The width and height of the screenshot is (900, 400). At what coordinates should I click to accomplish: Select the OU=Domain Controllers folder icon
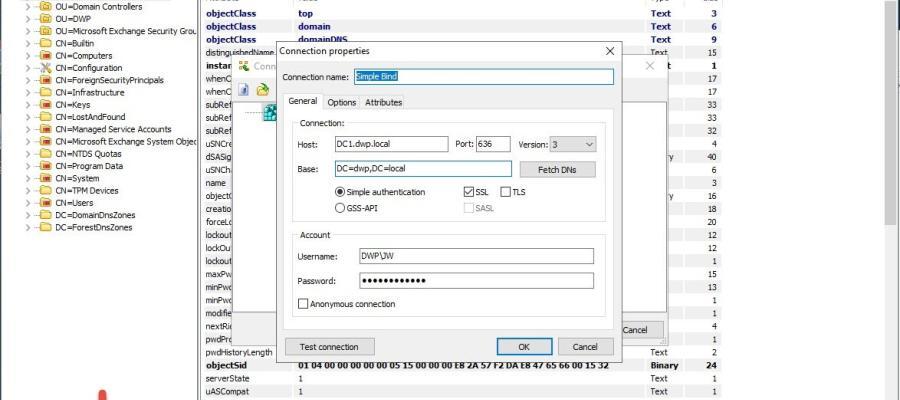coord(44,7)
